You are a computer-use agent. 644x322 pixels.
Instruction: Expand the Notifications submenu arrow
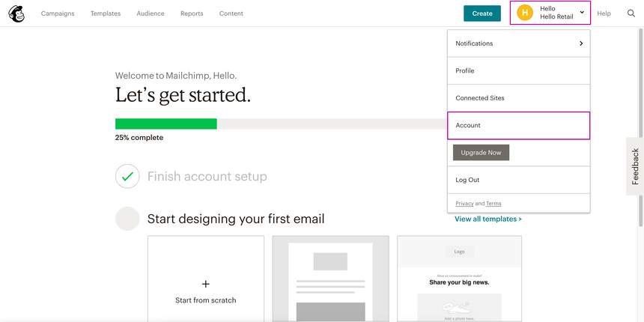pos(581,43)
